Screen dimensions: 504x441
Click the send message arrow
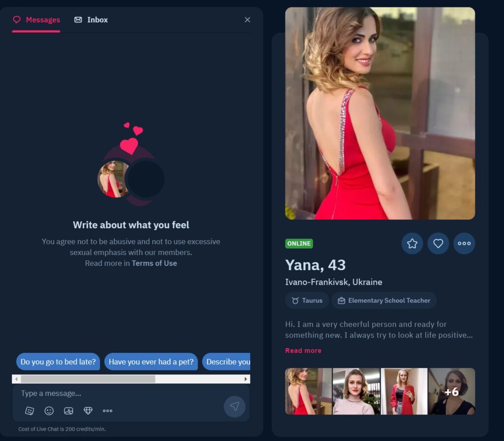point(235,407)
